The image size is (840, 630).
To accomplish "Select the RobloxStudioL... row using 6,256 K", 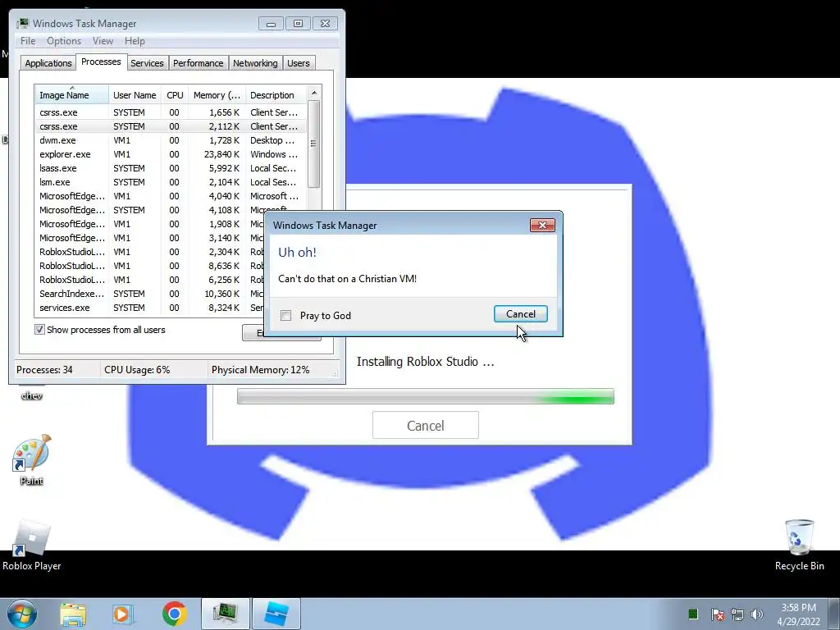I will (x=150, y=280).
